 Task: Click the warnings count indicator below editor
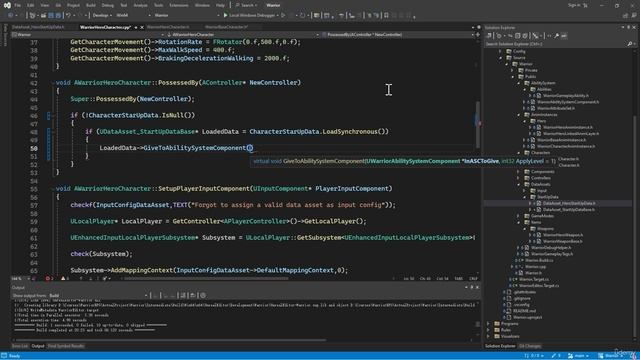65,279
